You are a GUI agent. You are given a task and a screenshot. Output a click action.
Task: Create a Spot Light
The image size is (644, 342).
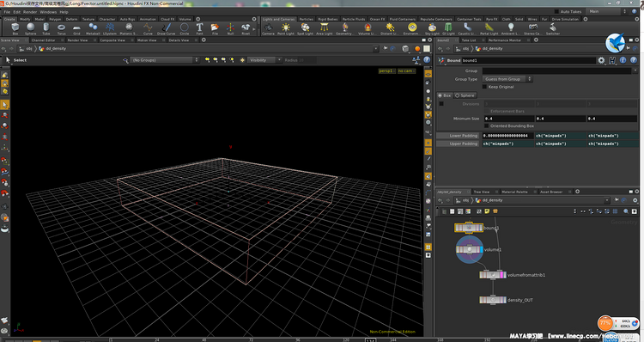click(x=305, y=28)
